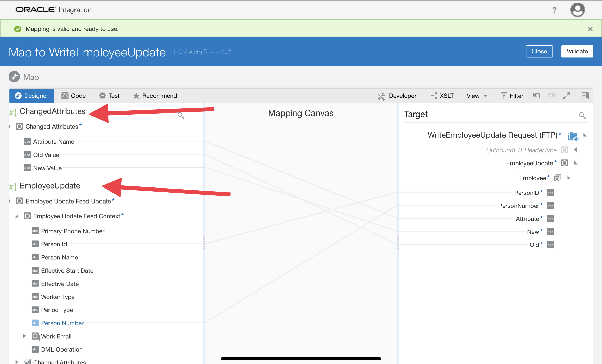Open the help question mark icon
Viewport: 602px width, 364px height.
coord(554,10)
